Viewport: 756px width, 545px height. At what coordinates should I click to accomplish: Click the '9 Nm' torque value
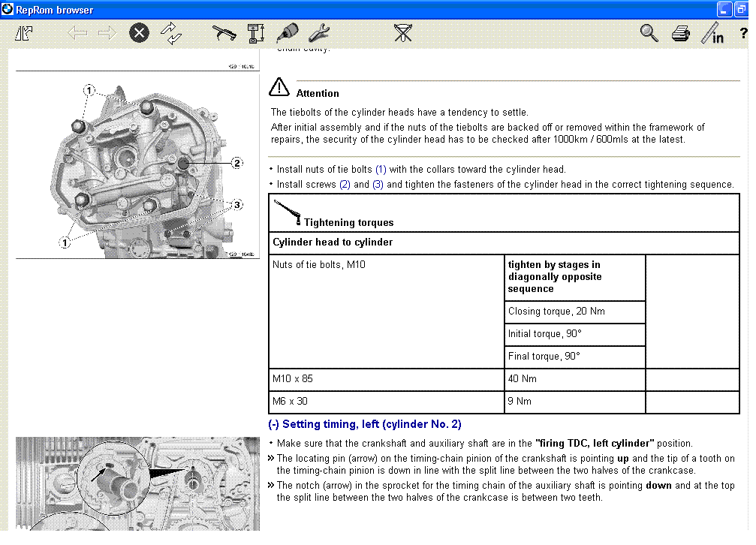pos(575,402)
